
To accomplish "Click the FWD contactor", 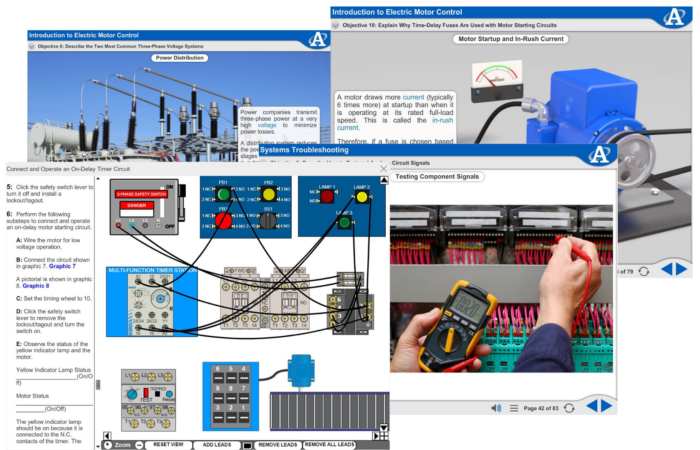I will 241,299.
